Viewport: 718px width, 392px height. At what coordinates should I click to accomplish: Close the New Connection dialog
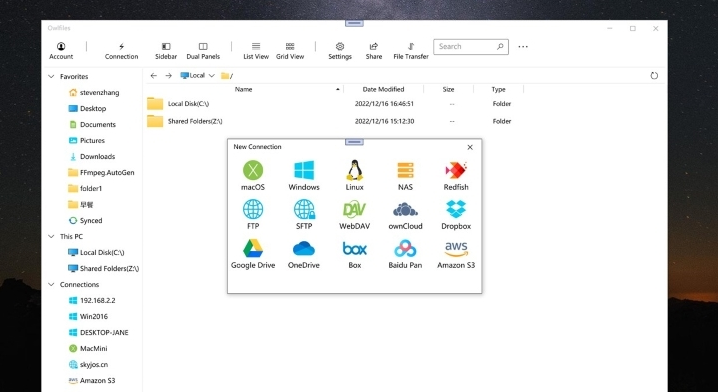coord(470,147)
